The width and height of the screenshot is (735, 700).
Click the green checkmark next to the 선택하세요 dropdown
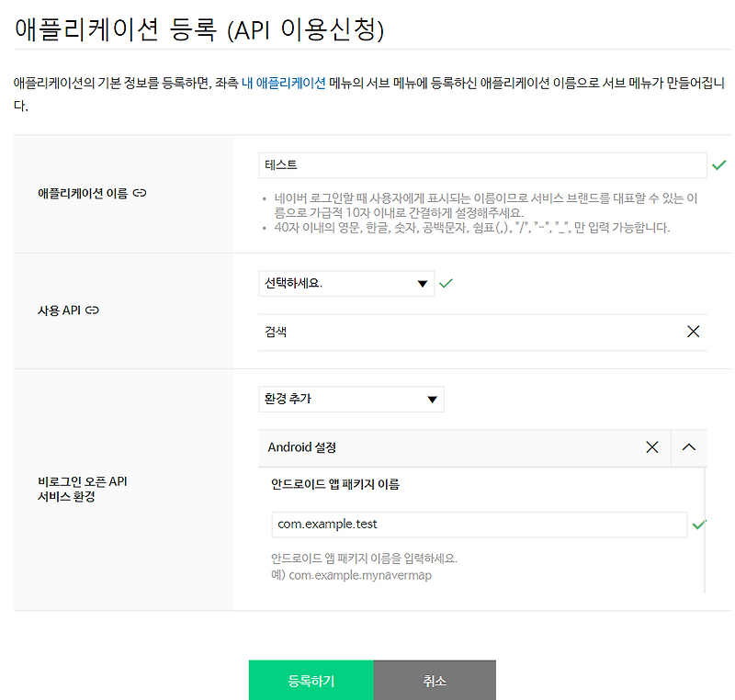pos(447,283)
